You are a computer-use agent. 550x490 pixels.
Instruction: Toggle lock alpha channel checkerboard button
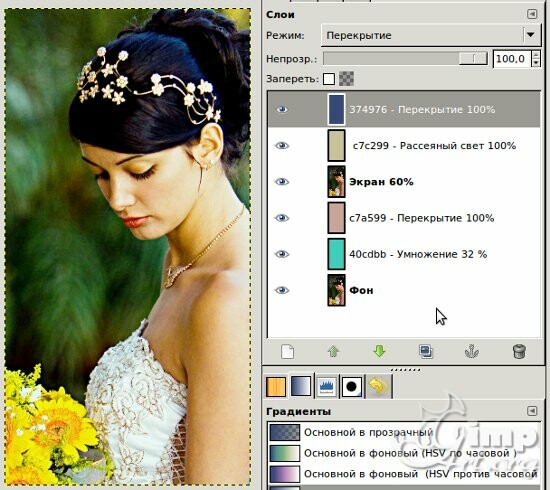click(x=346, y=79)
